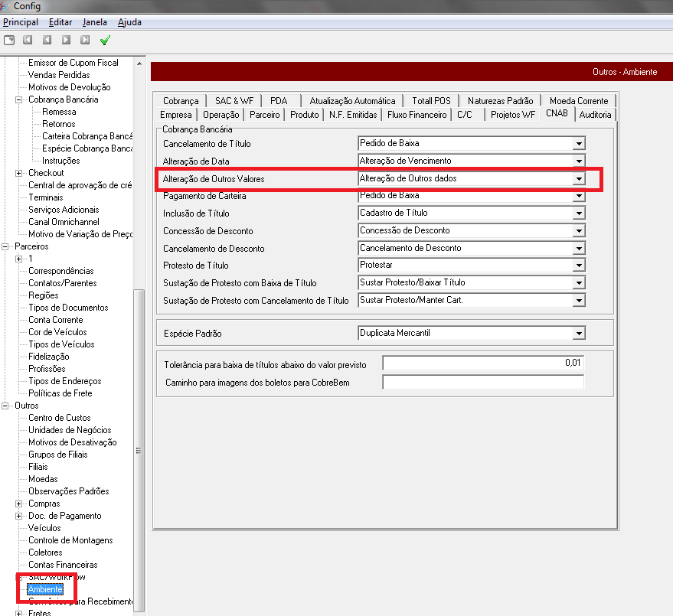Collapse the Cobrança Bancária tree node
Image resolution: width=673 pixels, height=616 pixels.
tap(19, 100)
